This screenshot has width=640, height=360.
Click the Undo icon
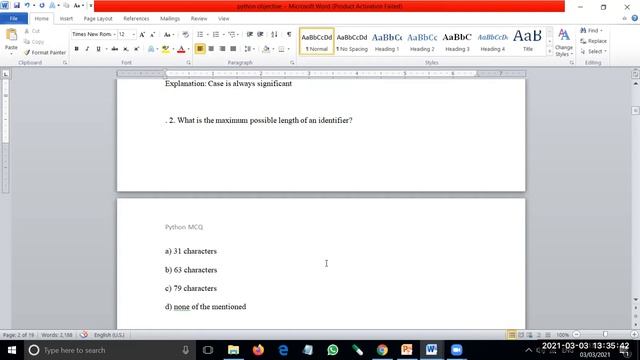coord(27,6)
